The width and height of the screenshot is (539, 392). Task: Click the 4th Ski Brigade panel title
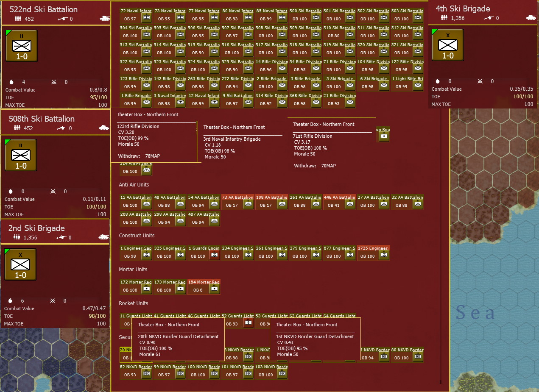pos(463,8)
